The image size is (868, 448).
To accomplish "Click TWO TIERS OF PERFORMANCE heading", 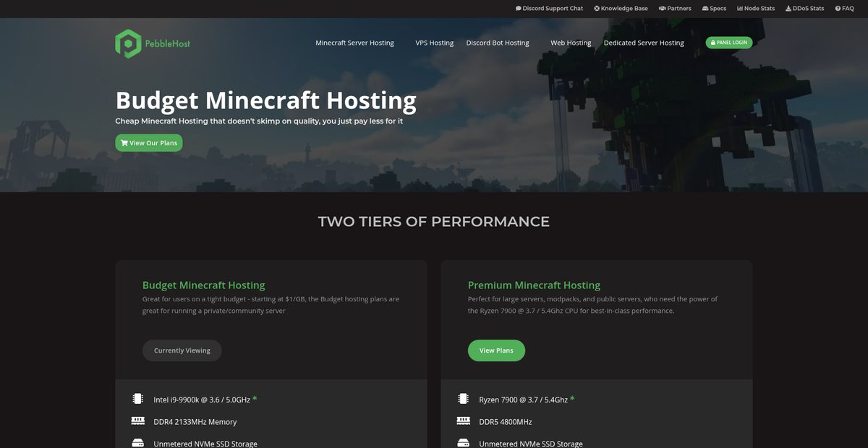I will pos(434,221).
